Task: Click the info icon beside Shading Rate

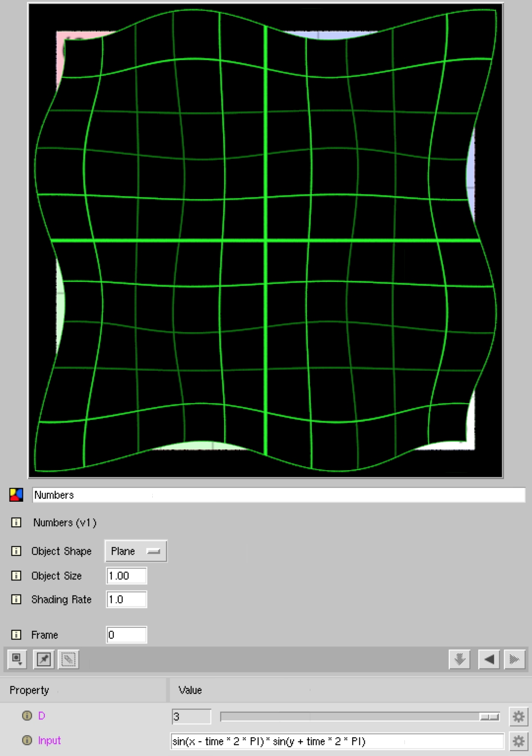Action: point(16,599)
